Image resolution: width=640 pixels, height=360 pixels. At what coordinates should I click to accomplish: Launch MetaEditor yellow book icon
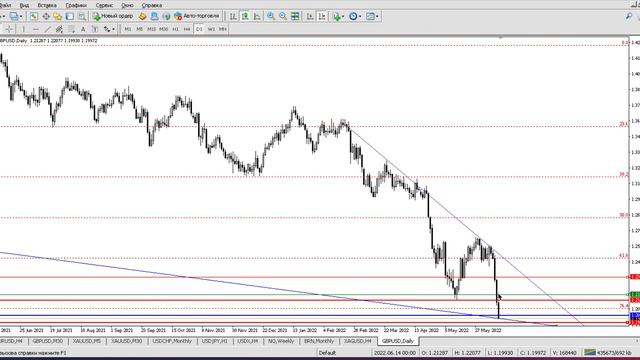[142, 16]
